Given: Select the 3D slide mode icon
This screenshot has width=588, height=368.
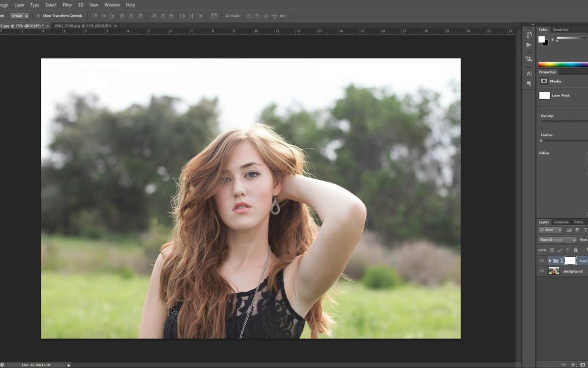Looking at the screenshot, I should pos(274,16).
